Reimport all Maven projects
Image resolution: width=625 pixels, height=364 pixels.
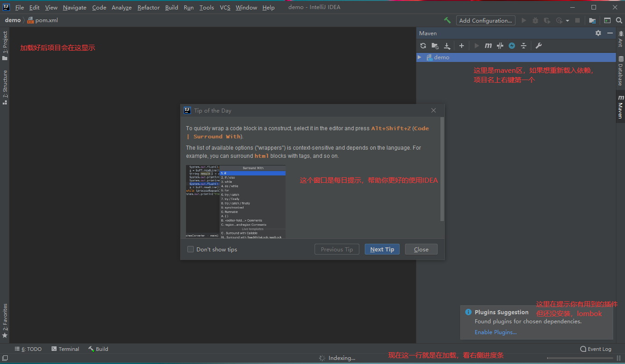point(423,46)
